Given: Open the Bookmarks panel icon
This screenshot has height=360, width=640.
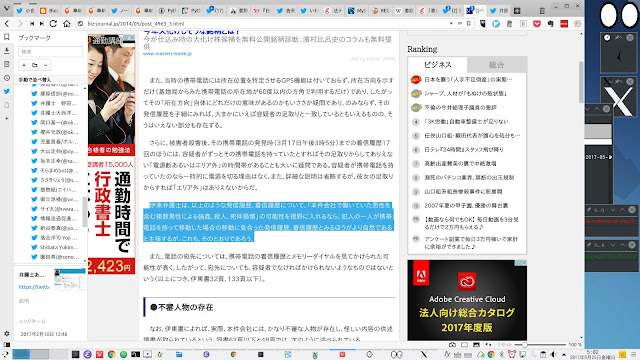Looking at the screenshot, I should (7, 37).
